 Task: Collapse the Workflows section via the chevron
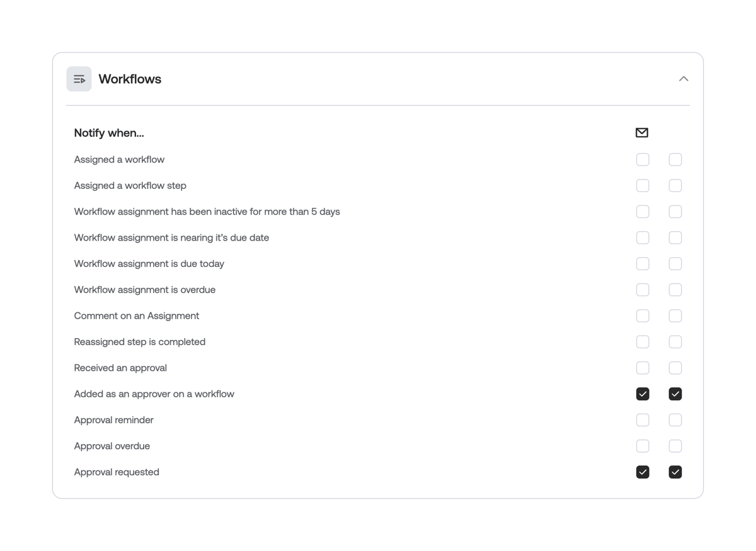click(x=684, y=78)
